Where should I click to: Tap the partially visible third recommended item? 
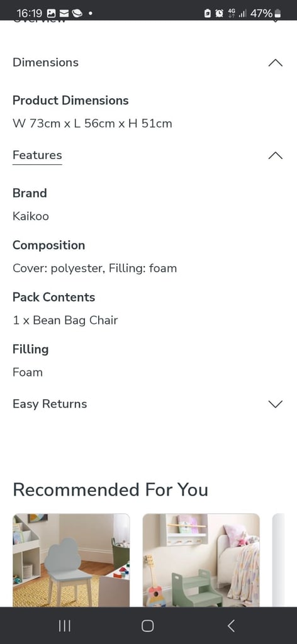click(x=279, y=560)
